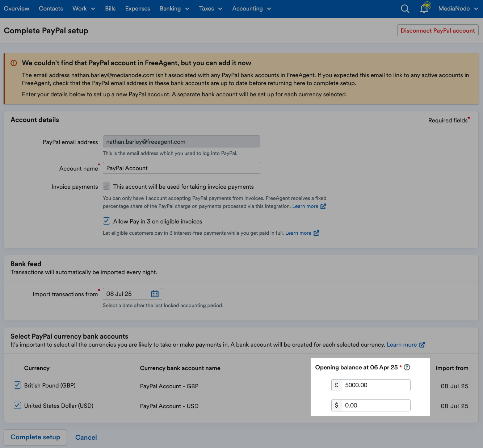Click the 'Complete PayPal setup' page heading
This screenshot has height=448, width=483.
(x=46, y=31)
